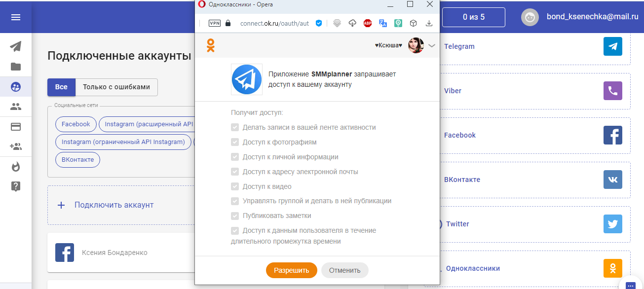
Task: Click the '♥Ксюша♥' username text
Action: pyautogui.click(x=389, y=45)
